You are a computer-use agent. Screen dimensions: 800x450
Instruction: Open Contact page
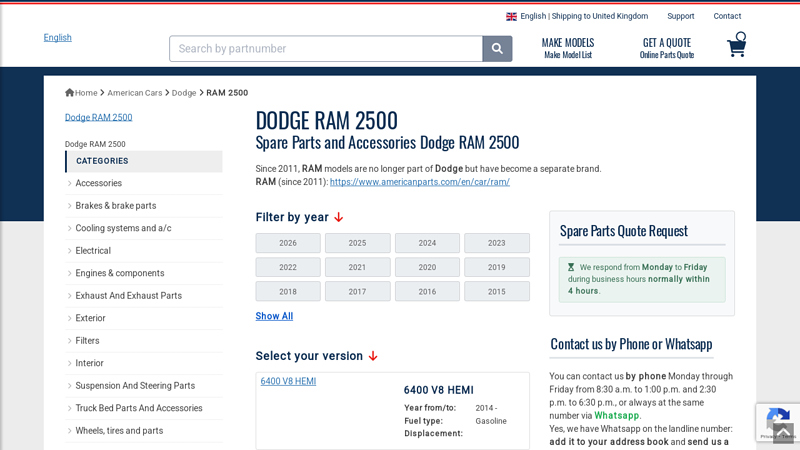(727, 16)
